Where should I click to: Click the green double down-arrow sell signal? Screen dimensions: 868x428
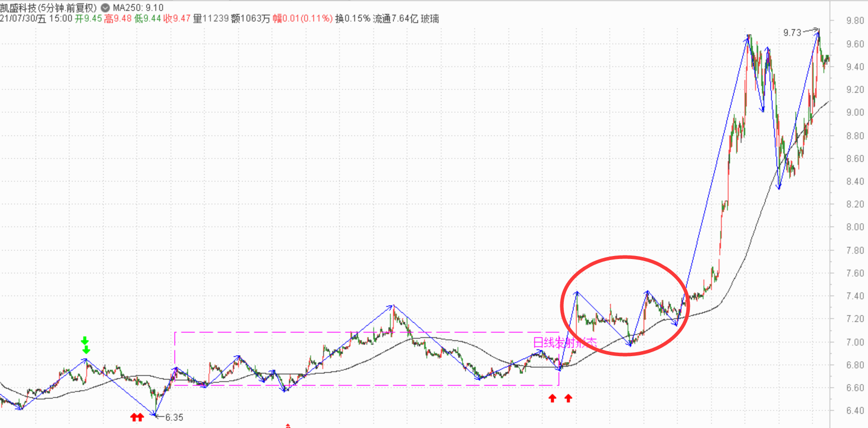pos(86,345)
